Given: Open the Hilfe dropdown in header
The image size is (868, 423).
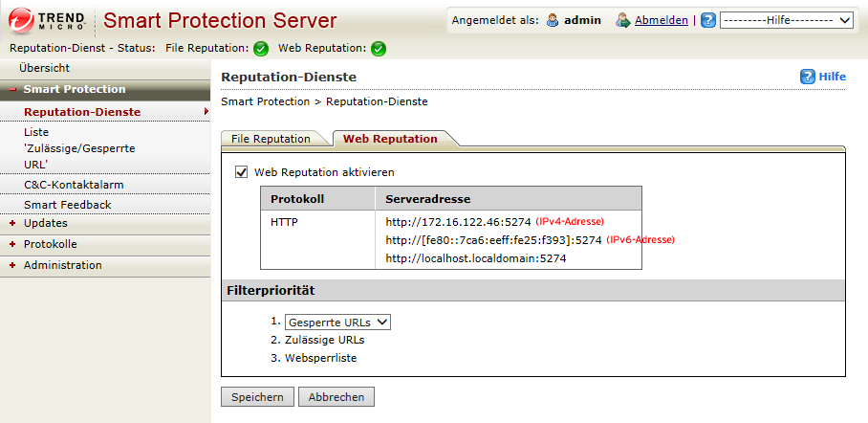Looking at the screenshot, I should coord(786,20).
